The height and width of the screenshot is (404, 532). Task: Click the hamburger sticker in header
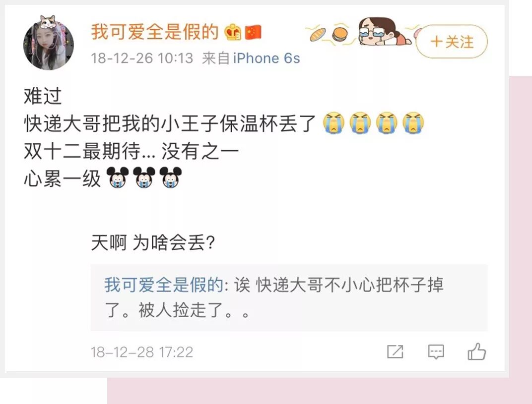pyautogui.click(x=340, y=34)
